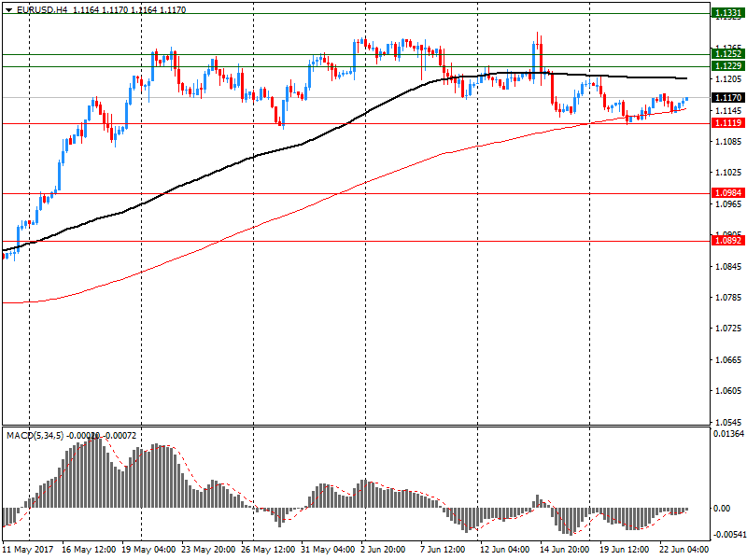Click the 1.0545 price scale value

[728, 422]
